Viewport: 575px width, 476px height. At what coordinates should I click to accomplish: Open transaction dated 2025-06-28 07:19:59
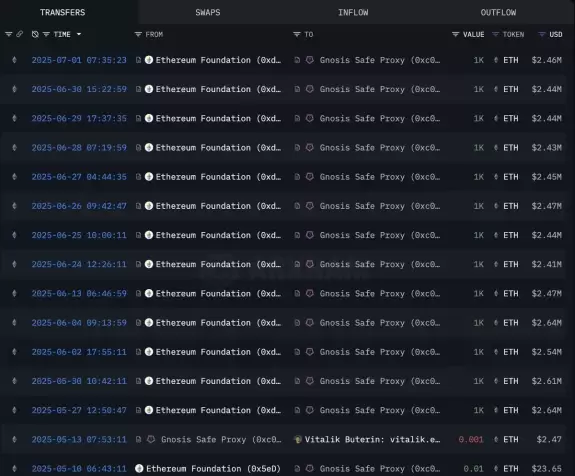(x=79, y=147)
